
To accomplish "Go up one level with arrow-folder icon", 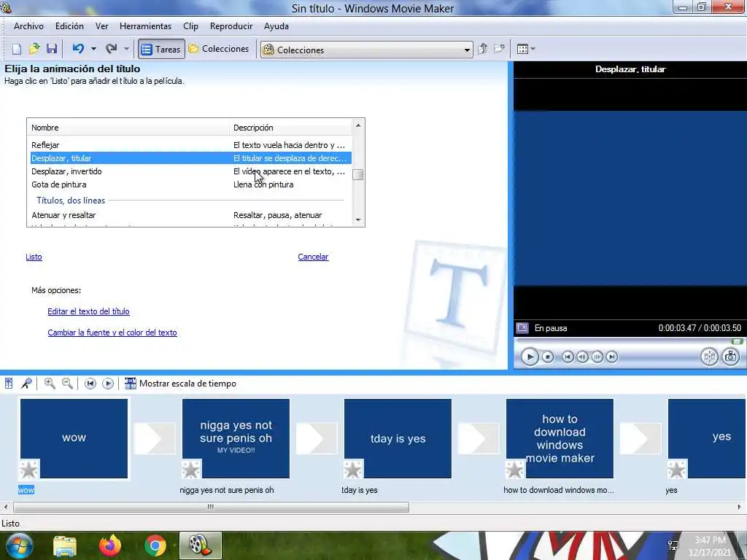I will (483, 49).
